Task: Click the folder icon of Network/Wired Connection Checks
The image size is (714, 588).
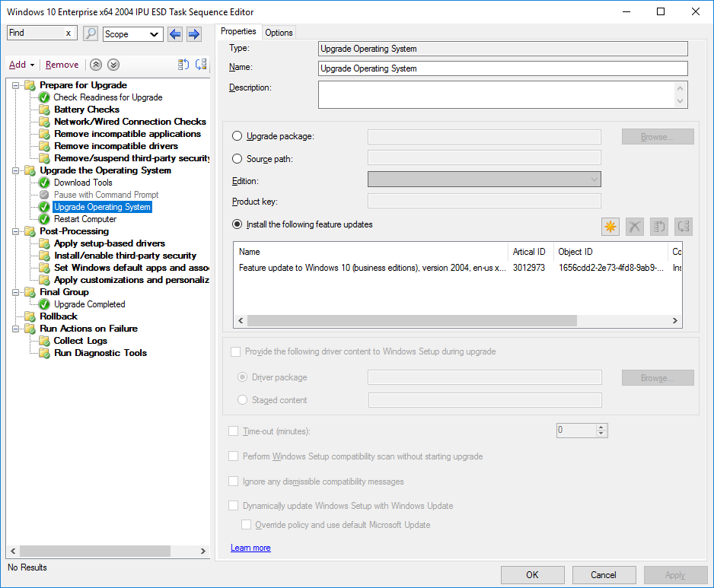Action: (x=44, y=122)
